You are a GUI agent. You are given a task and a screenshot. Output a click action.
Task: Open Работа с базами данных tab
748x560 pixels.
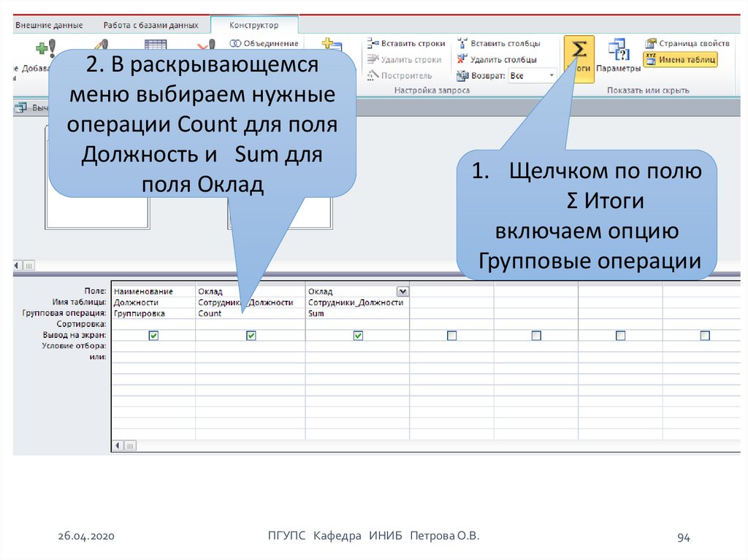pos(150,25)
